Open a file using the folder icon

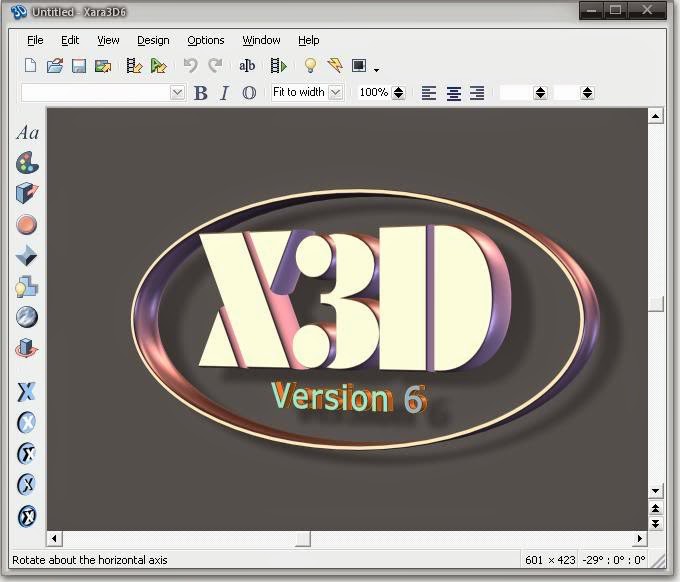(x=55, y=65)
